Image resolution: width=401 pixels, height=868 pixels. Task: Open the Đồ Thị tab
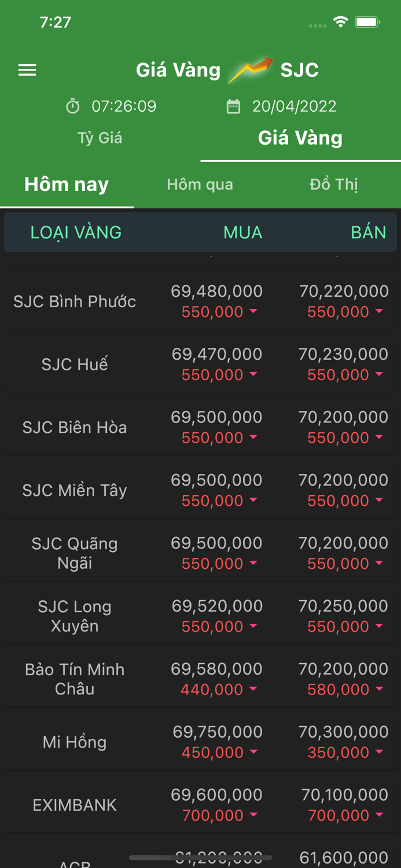point(334,184)
